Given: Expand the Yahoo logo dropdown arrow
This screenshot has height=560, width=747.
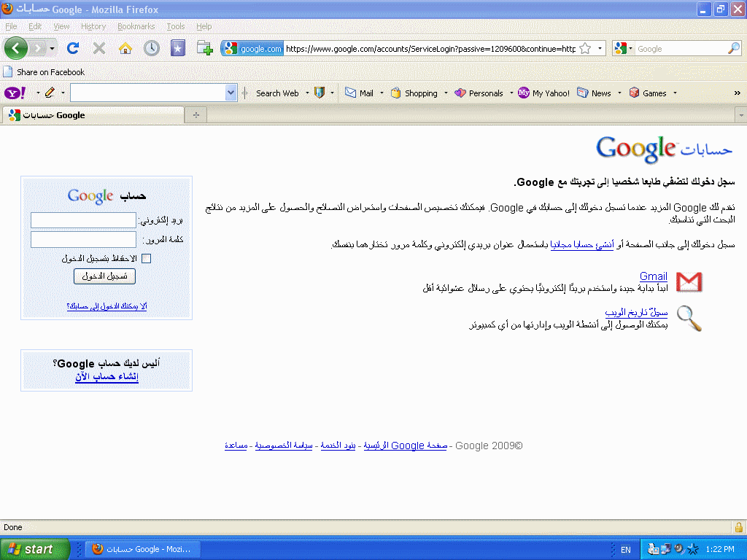Looking at the screenshot, I should (x=38, y=93).
